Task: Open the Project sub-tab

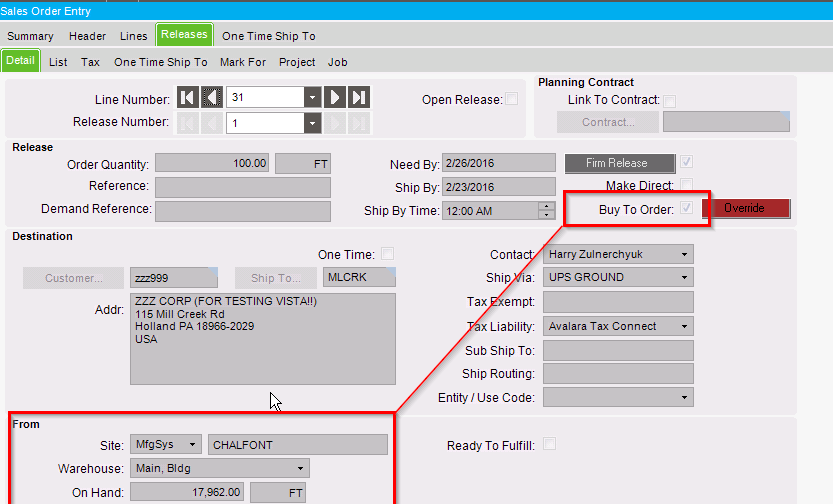Action: click(297, 62)
